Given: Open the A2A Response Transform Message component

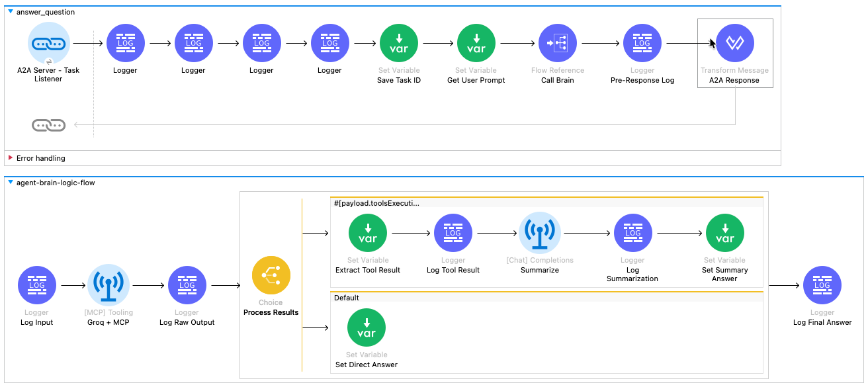Looking at the screenshot, I should (x=734, y=42).
